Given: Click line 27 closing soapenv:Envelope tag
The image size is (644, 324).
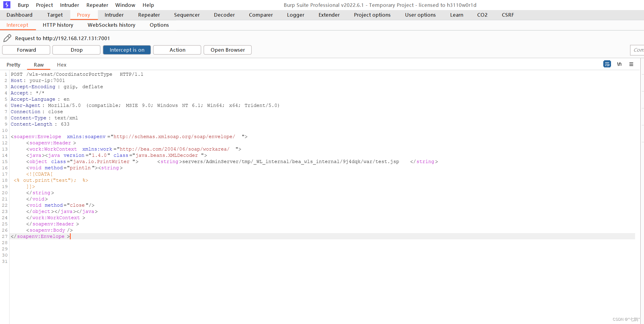Looking at the screenshot, I should click(x=40, y=236).
